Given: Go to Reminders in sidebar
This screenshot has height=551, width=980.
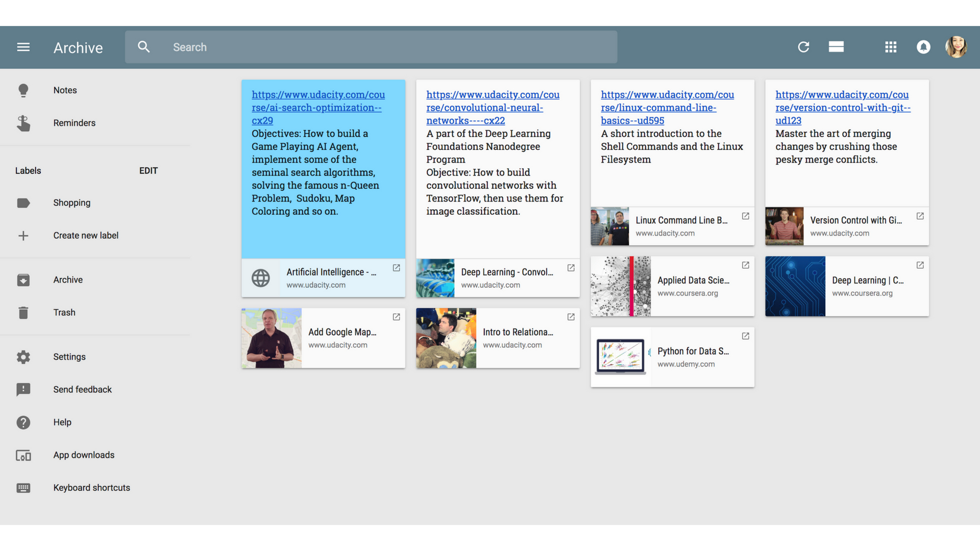Looking at the screenshot, I should [x=75, y=123].
